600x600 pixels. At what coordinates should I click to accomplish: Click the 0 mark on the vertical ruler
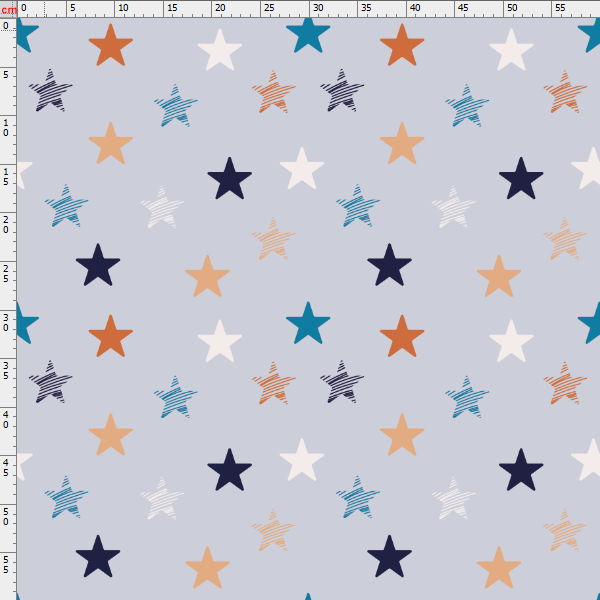(6, 26)
